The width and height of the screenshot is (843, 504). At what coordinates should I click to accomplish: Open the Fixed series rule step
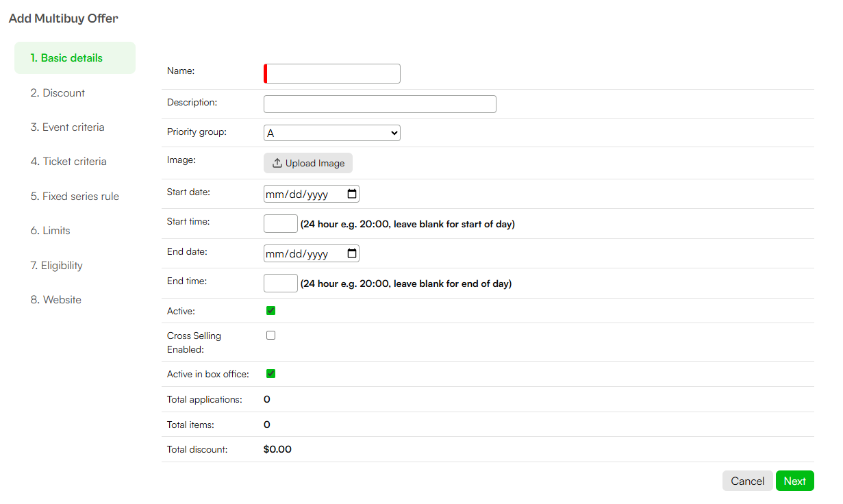click(x=75, y=197)
